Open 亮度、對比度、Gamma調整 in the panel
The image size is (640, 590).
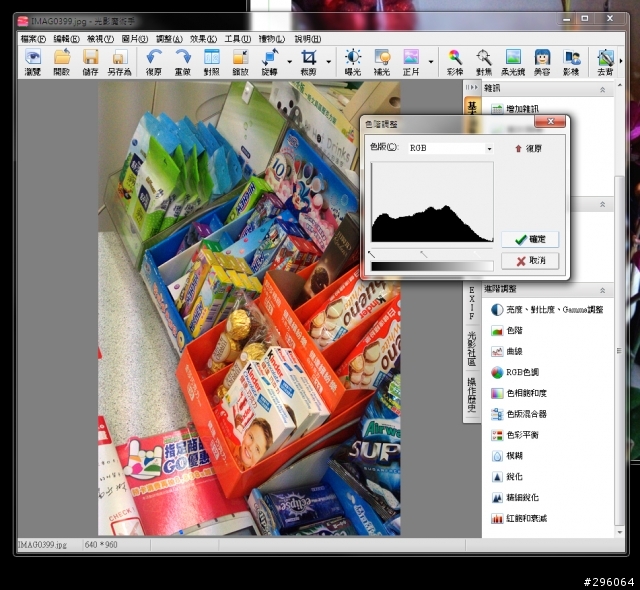click(547, 310)
